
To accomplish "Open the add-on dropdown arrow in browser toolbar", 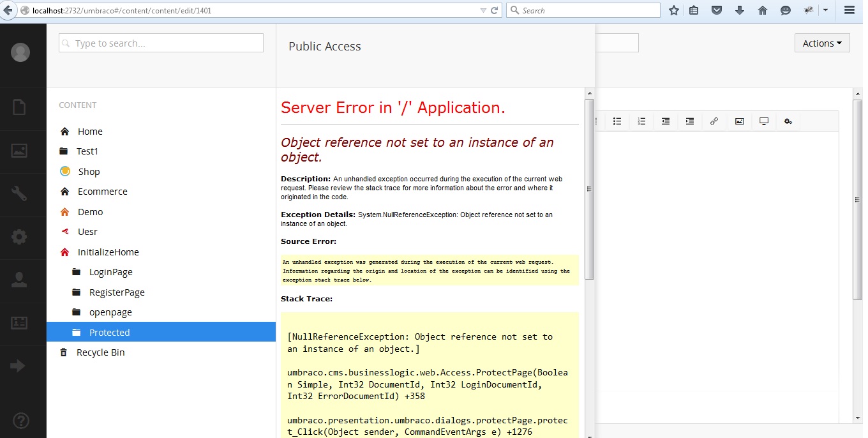I will point(825,10).
